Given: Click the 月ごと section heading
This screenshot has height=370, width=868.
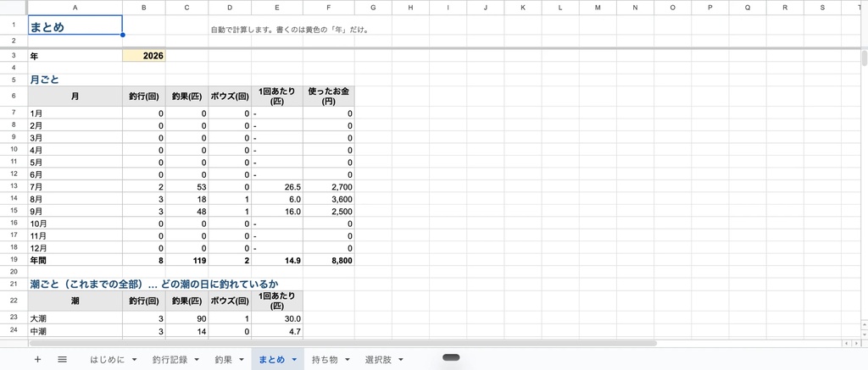Looking at the screenshot, I should (44, 80).
